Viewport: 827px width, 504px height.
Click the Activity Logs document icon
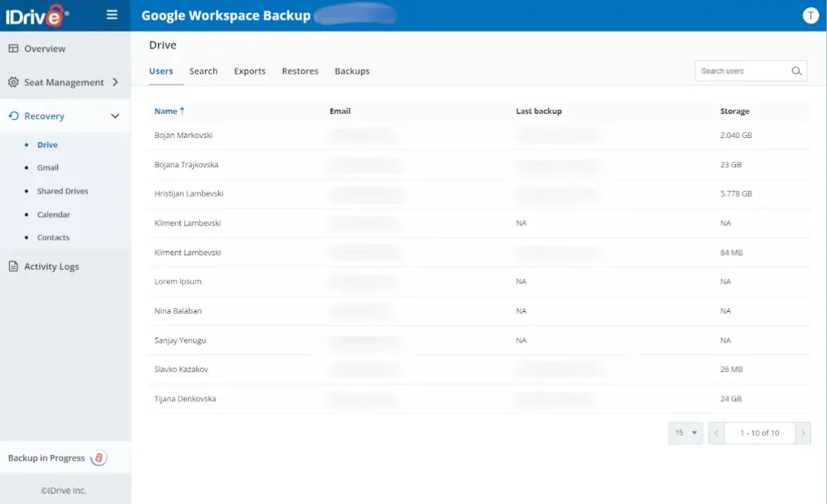[x=13, y=266]
